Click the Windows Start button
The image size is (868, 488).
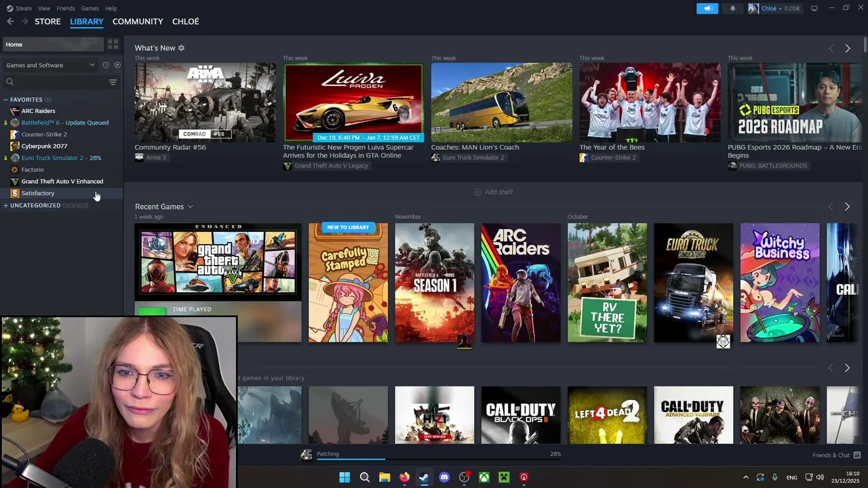pos(344,477)
